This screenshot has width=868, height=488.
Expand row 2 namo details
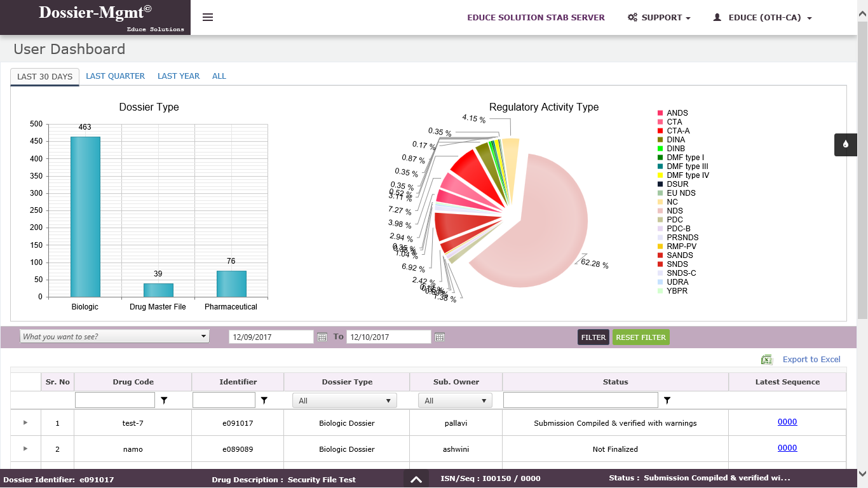(25, 449)
